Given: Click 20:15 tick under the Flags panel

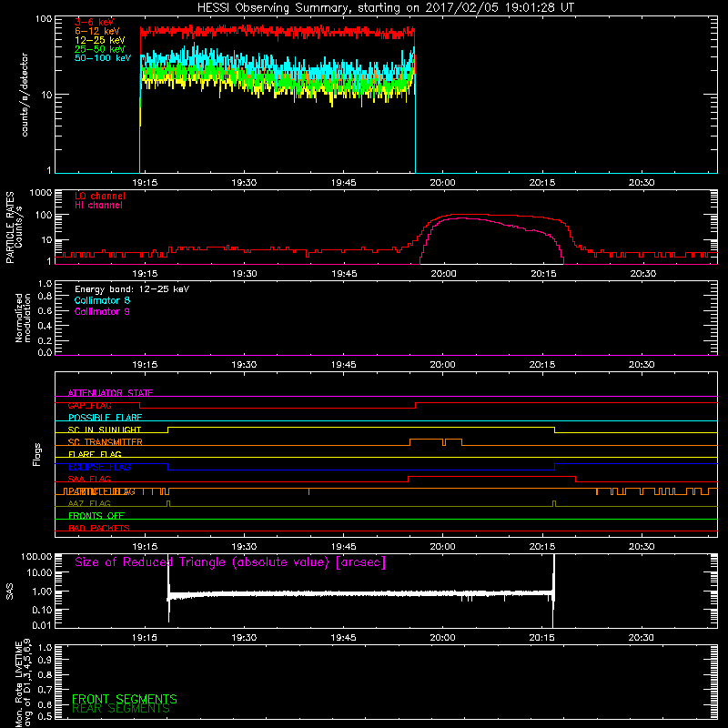Looking at the screenshot, I should (542, 547).
